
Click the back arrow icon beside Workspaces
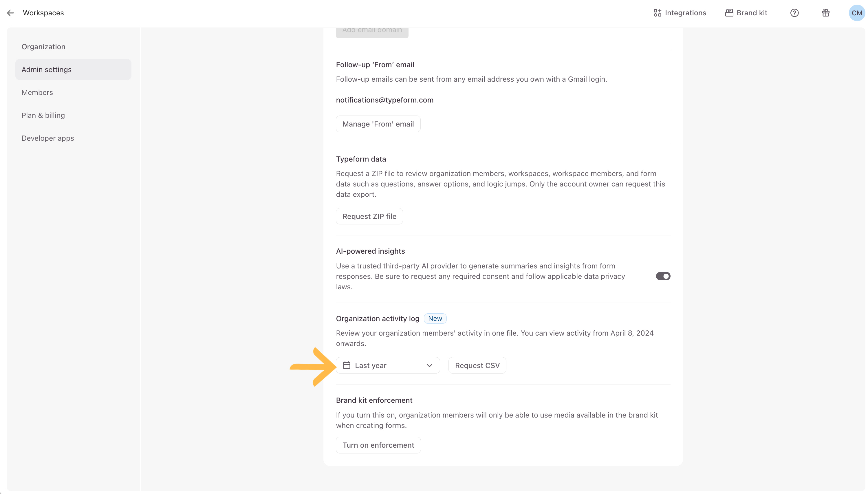tap(10, 13)
